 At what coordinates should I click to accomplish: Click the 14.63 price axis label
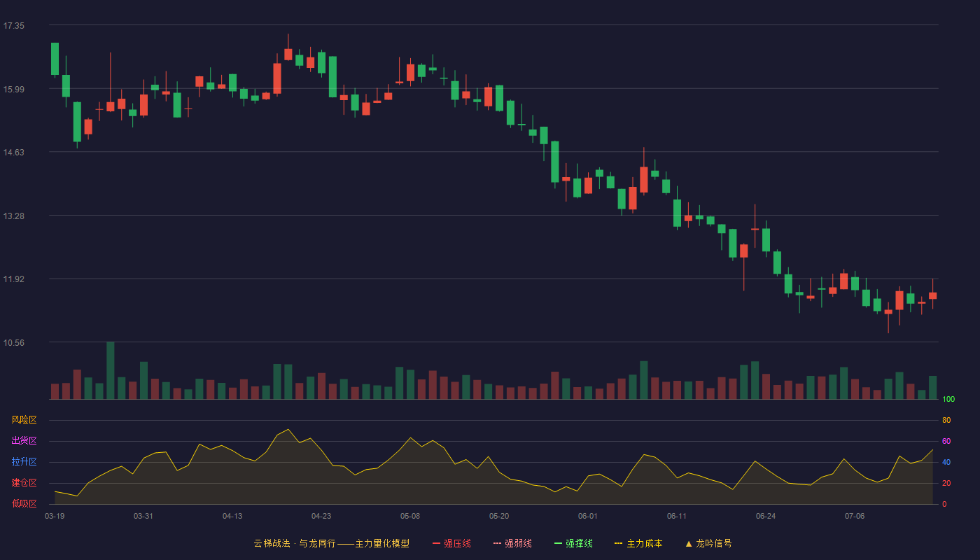[x=14, y=153]
